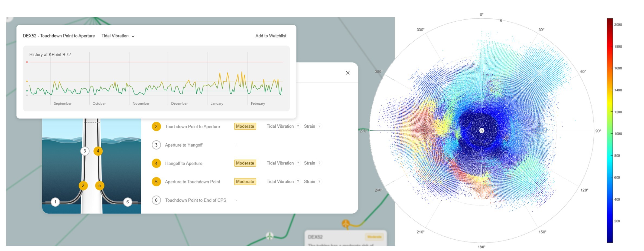
Task: Select marker 4 on the turbine diagram
Action: click(x=98, y=151)
